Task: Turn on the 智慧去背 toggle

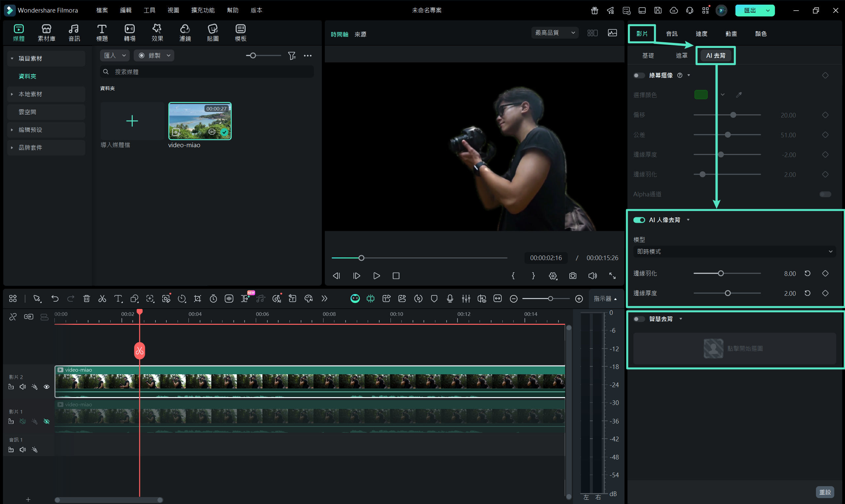Action: (639, 319)
